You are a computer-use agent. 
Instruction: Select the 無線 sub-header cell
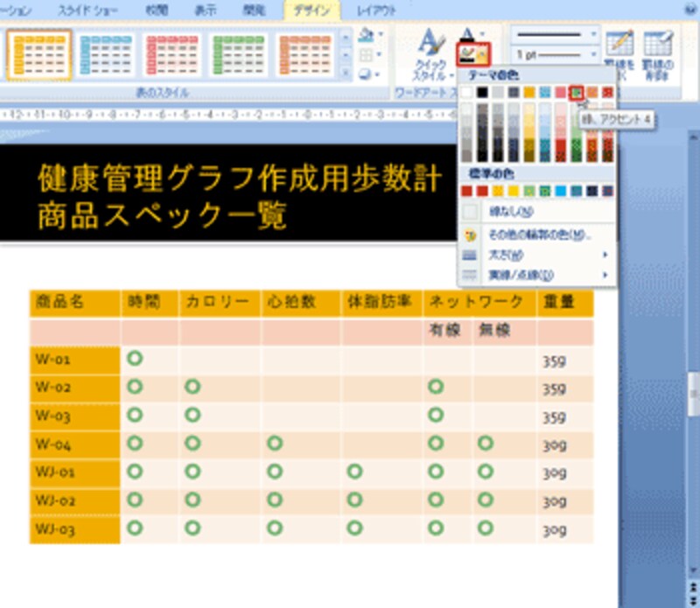click(x=505, y=332)
